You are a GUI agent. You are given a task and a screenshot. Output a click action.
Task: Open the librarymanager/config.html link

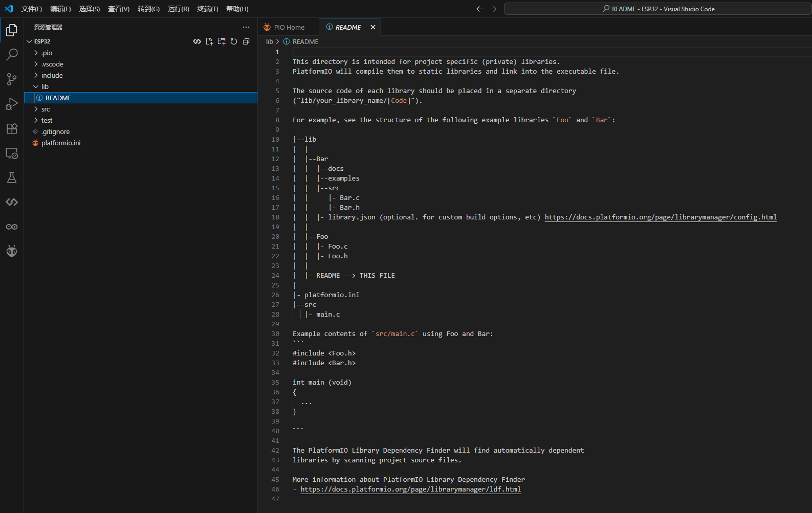pyautogui.click(x=660, y=217)
